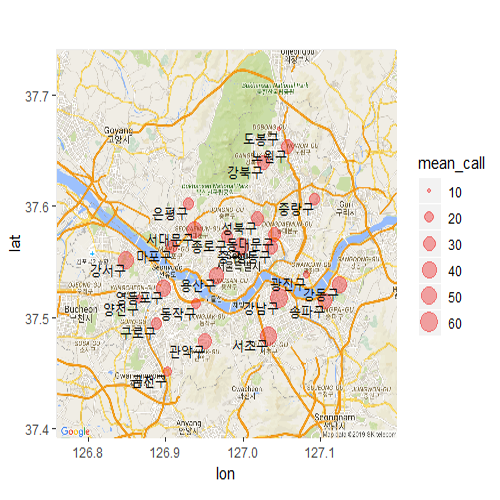Screen dimensions: 500x500
Task: Select the legend circle for value 10
Action: [429, 191]
